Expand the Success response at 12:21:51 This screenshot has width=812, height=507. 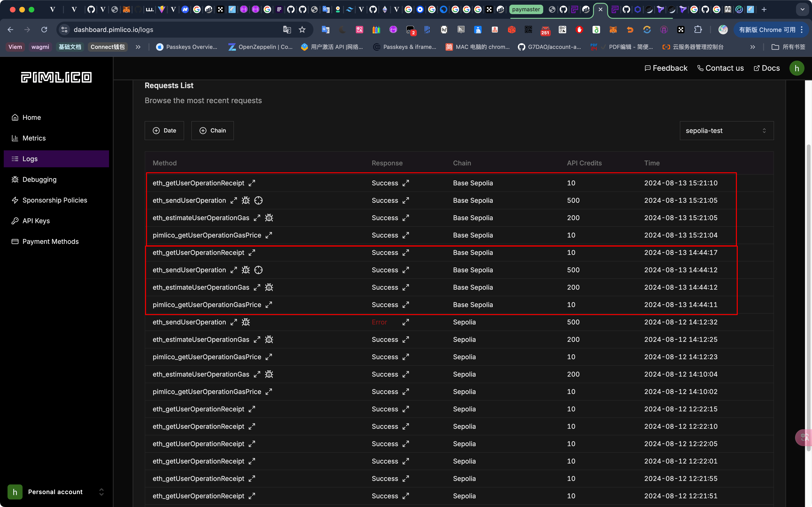406,496
